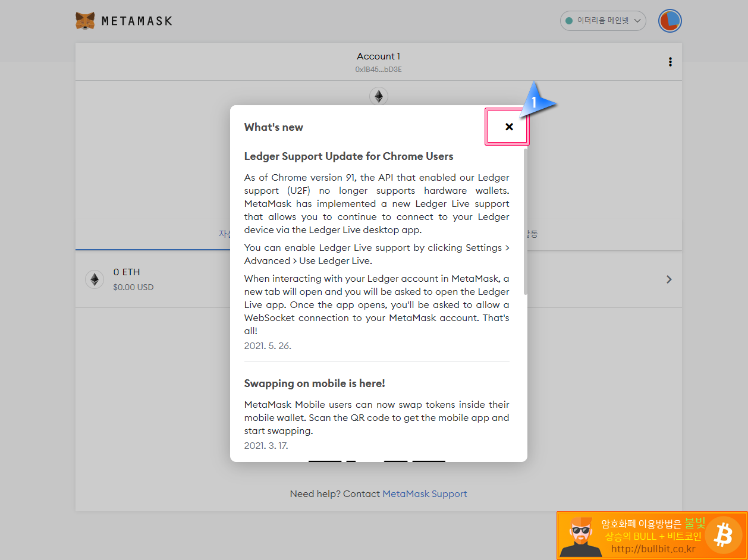This screenshot has height=560, width=748.
Task: Open the MetaMask Support link
Action: [425, 494]
